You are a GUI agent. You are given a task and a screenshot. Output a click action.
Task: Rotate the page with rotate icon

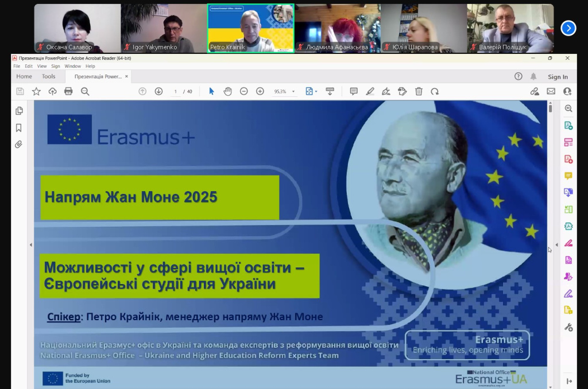435,91
